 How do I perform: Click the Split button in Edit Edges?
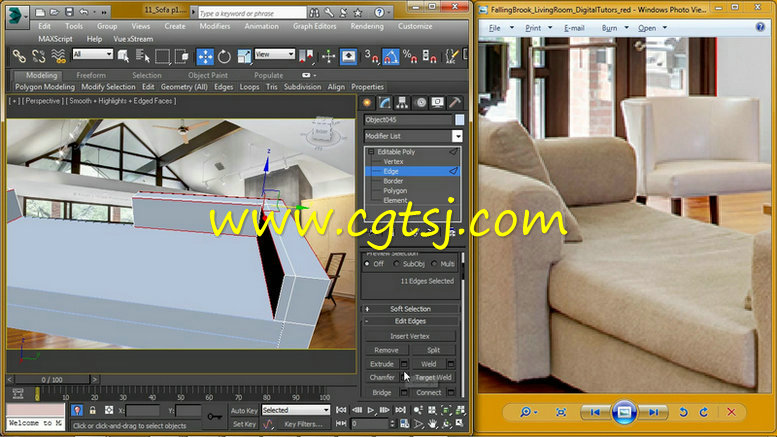pos(434,350)
